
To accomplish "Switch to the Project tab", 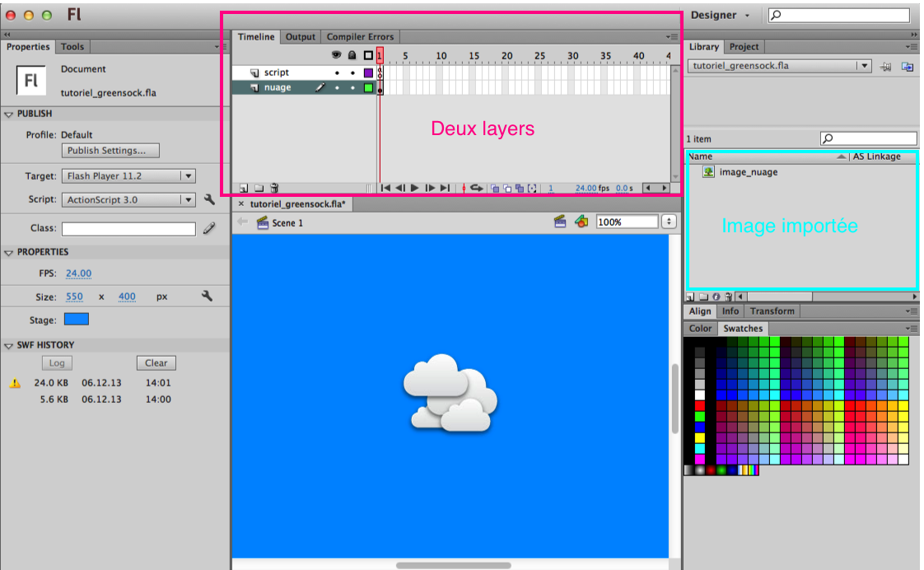I will point(744,47).
